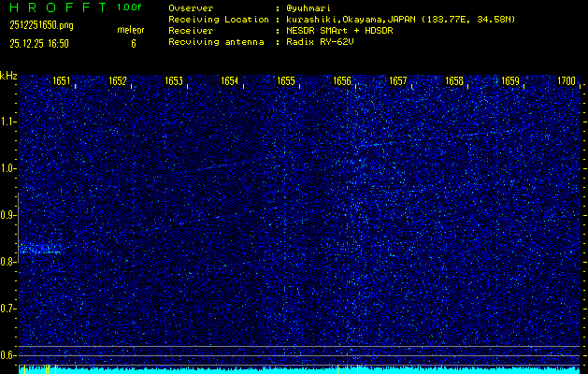This screenshot has height=374, width=588.
Task: Click the meteor count value 6
Action: (x=133, y=43)
